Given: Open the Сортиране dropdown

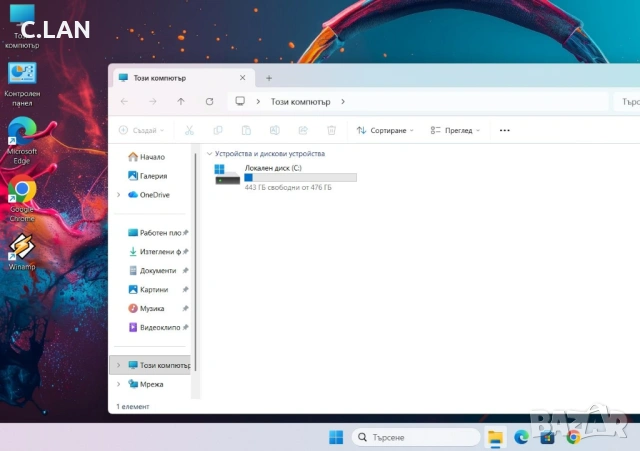Looking at the screenshot, I should 385,130.
